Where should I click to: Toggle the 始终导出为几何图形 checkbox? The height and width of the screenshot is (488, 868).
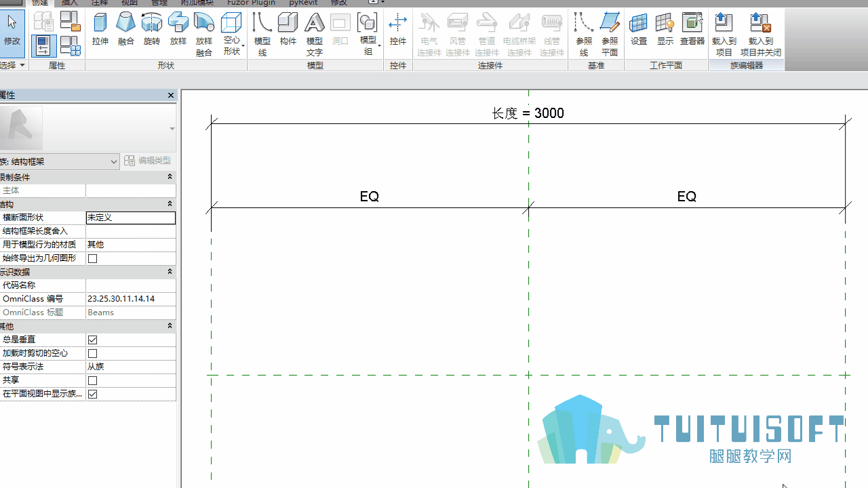93,258
